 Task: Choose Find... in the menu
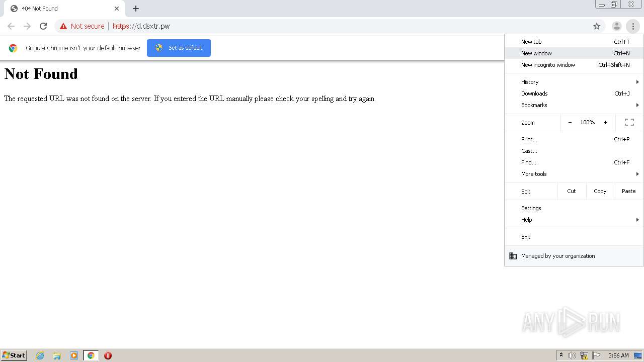click(x=574, y=162)
